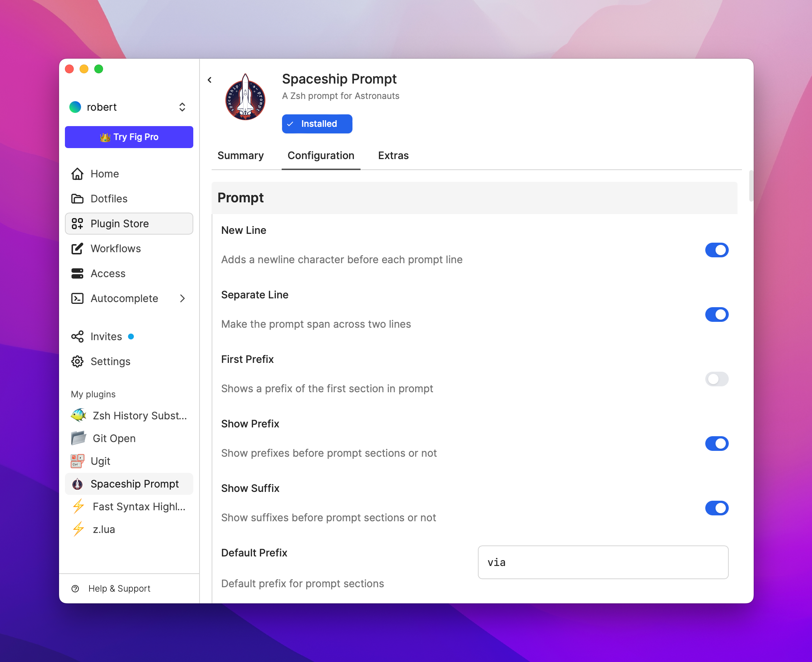Click the Autocomplete terminal icon

point(77,298)
